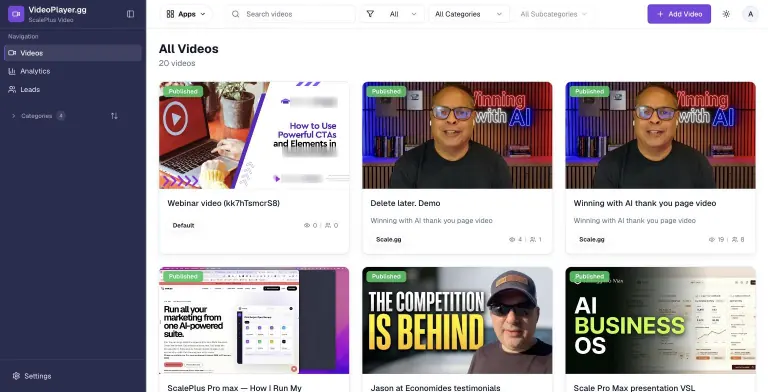Open the ScalePlus Pro max video thumbnail
This screenshot has height=392, width=768.
(254, 320)
